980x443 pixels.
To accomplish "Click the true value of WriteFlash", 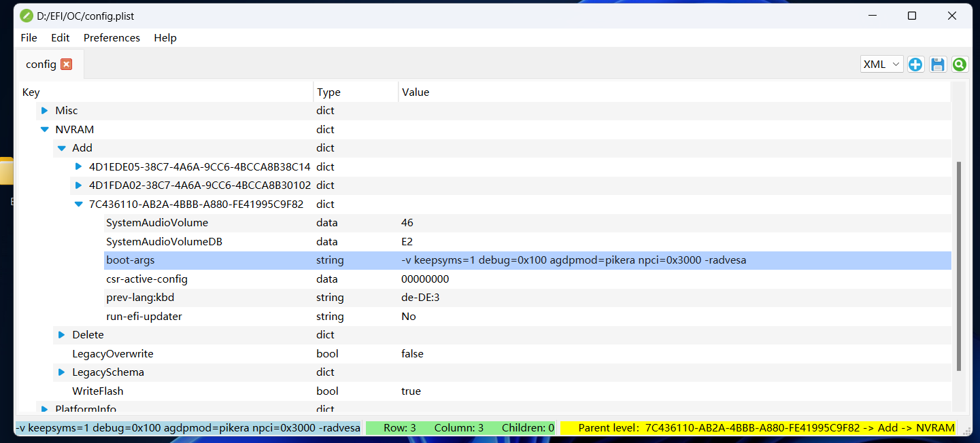I will 411,391.
